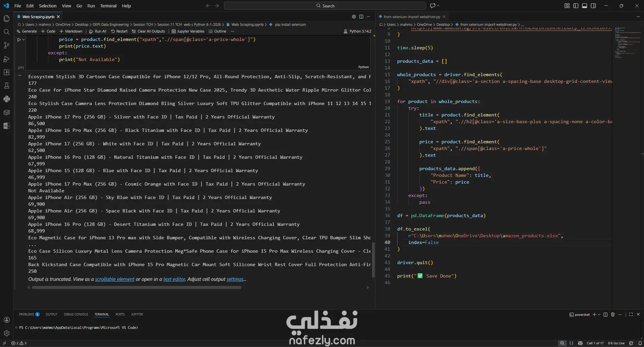The height and width of the screenshot is (347, 644).
Task: Go back using the navigation arrow
Action: click(x=208, y=6)
